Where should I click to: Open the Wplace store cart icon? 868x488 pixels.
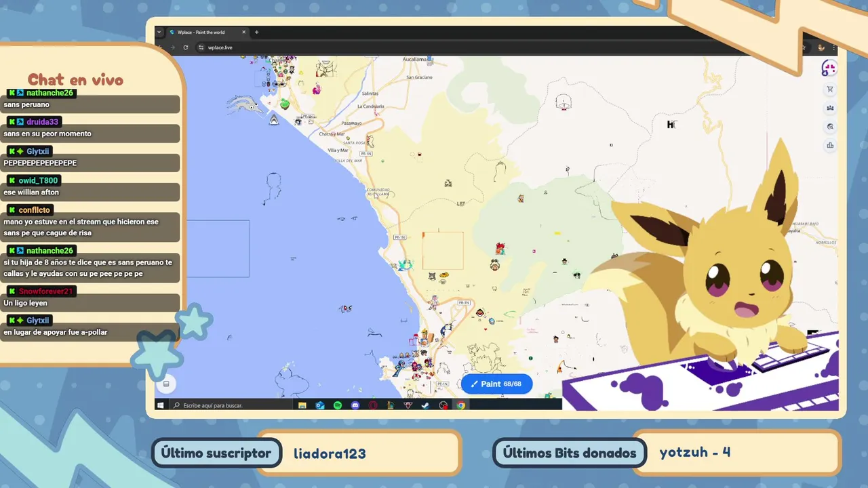[830, 89]
